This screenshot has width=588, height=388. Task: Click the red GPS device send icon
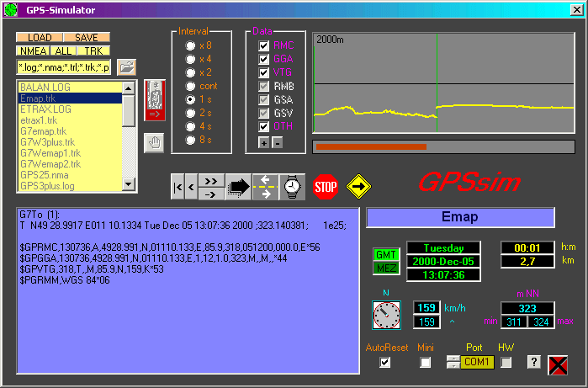point(153,103)
